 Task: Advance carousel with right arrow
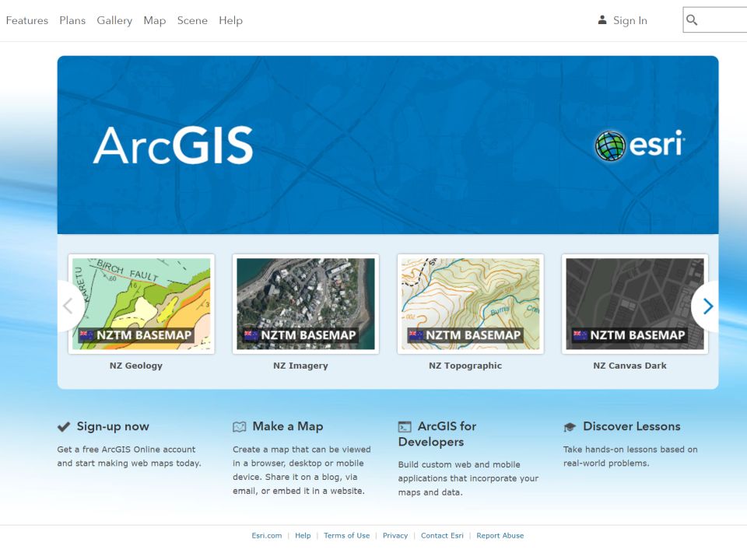click(707, 306)
